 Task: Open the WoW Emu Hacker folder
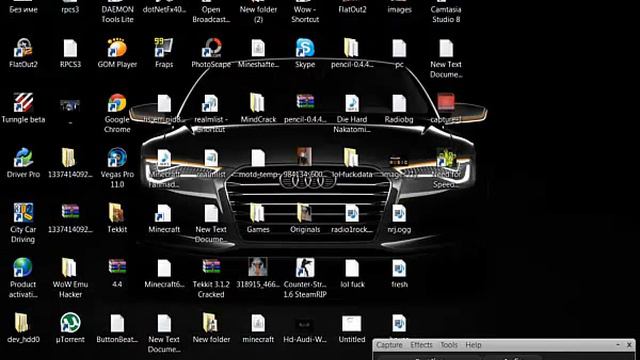coord(70,268)
